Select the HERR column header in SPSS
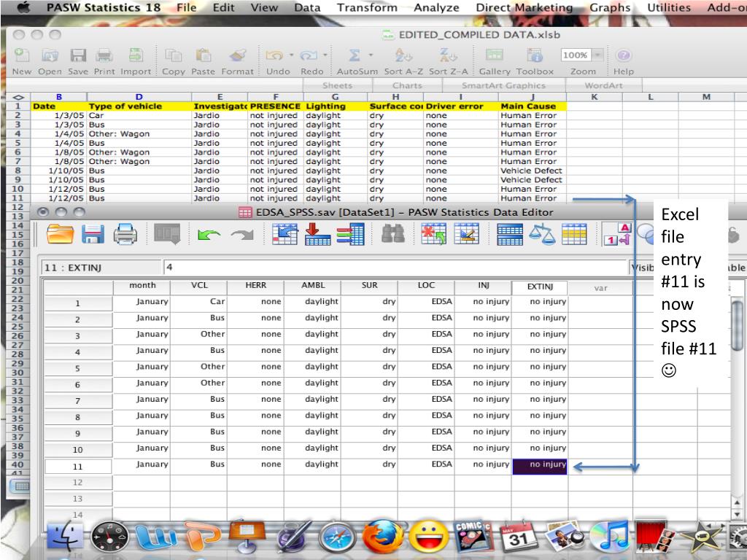 click(255, 286)
